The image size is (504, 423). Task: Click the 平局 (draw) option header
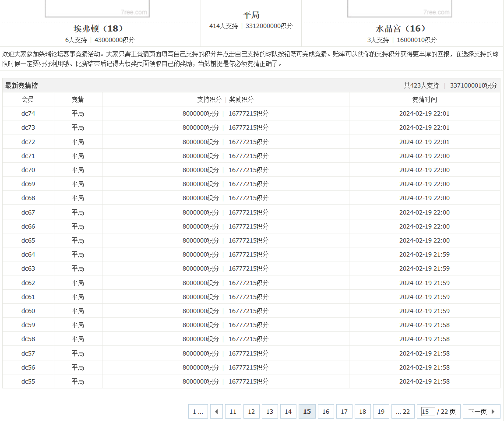pos(251,14)
